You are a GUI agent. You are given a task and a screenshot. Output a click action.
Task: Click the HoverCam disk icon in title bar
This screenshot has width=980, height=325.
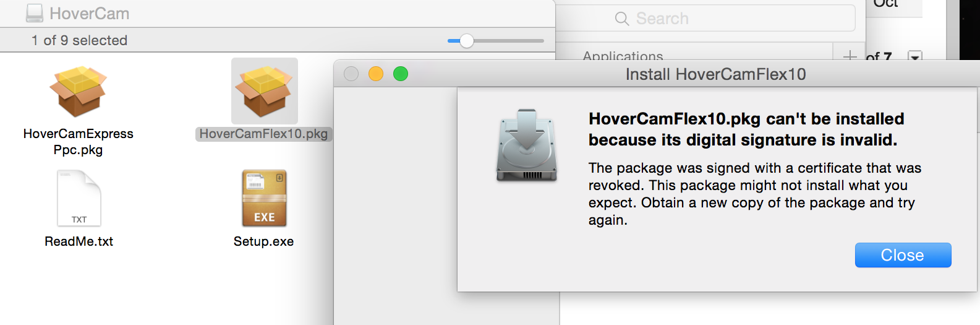[35, 13]
